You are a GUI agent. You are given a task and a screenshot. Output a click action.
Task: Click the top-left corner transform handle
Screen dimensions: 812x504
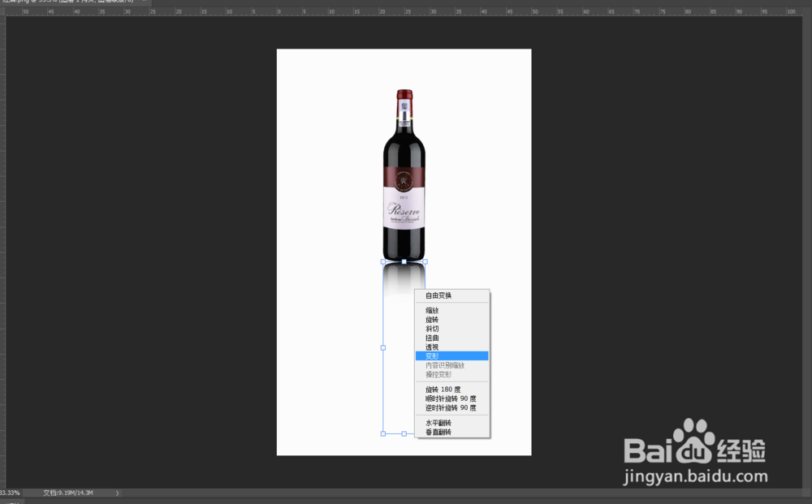point(383,262)
